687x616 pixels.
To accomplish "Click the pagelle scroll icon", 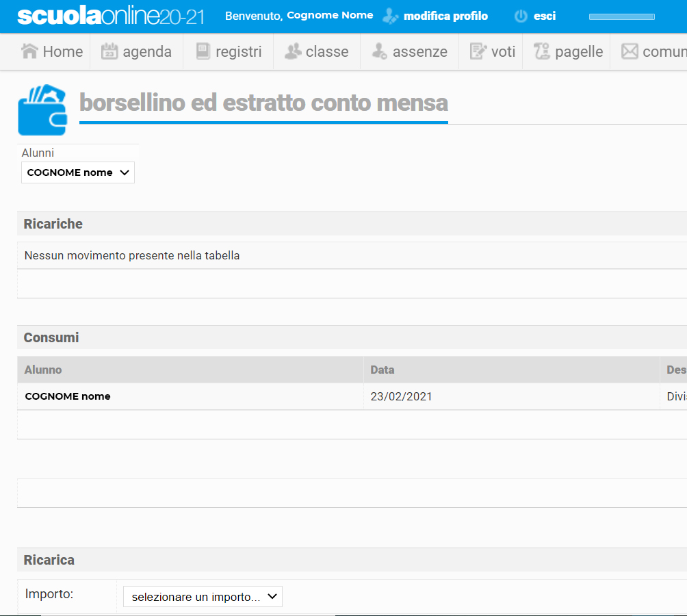I will 542,51.
